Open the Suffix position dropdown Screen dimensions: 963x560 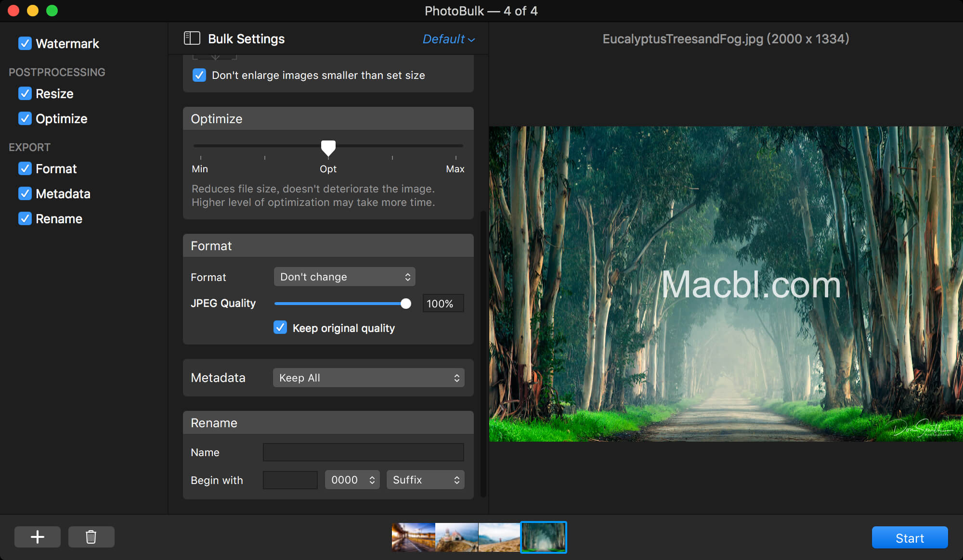point(426,480)
